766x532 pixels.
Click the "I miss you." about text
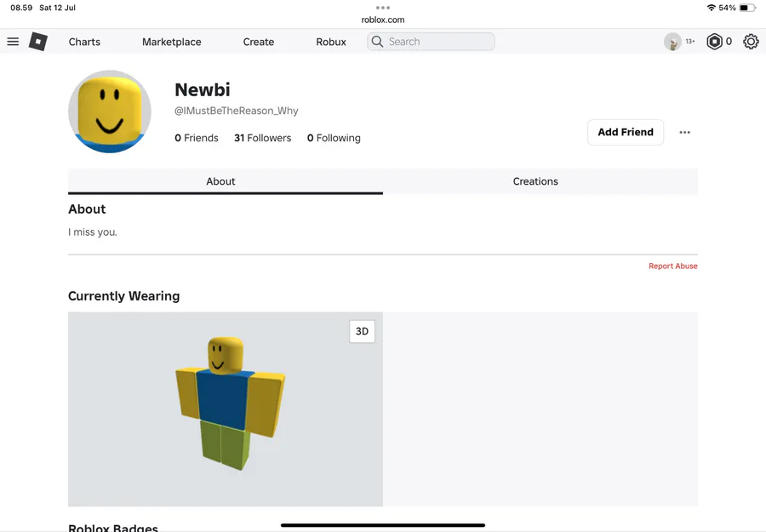click(92, 232)
